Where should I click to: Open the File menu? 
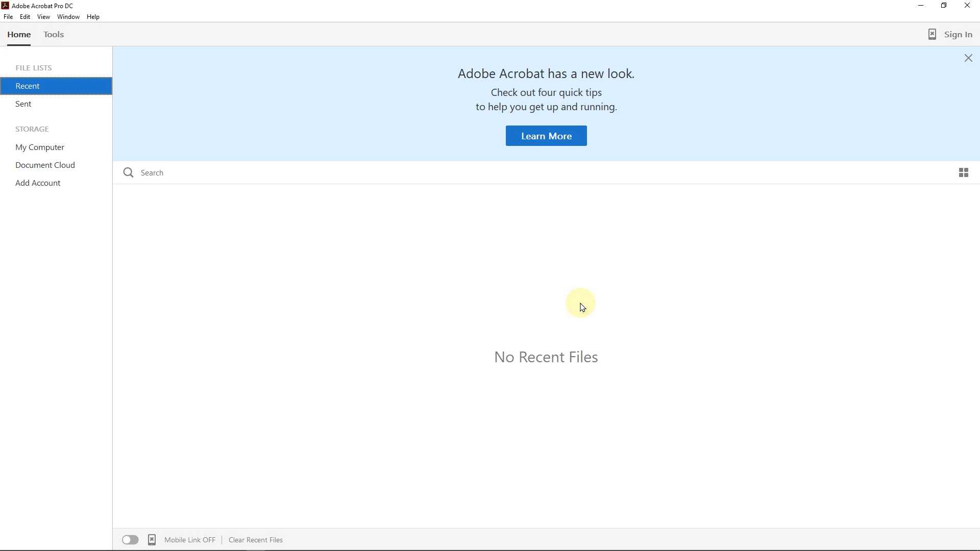click(x=8, y=17)
